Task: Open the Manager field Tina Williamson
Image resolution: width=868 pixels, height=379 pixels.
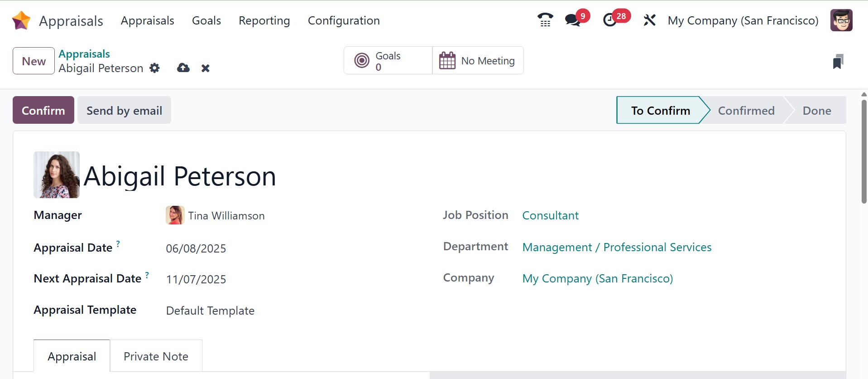Action: point(226,216)
